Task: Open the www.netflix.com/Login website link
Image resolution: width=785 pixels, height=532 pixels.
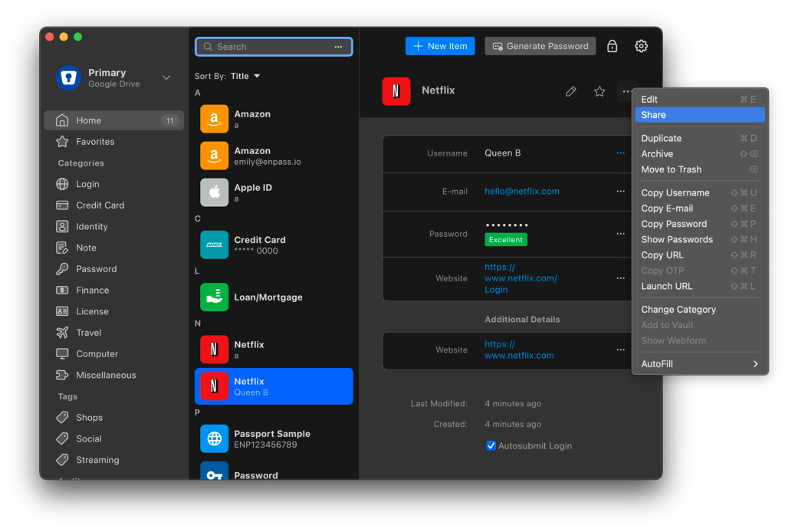Action: (x=521, y=278)
